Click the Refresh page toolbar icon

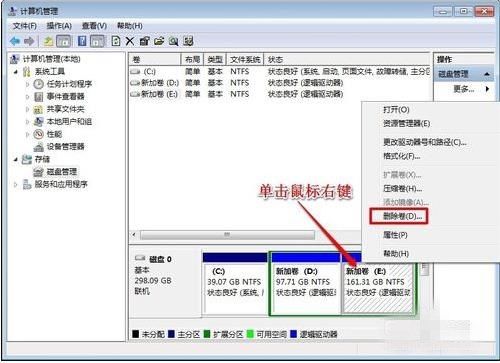pyautogui.click(x=116, y=41)
